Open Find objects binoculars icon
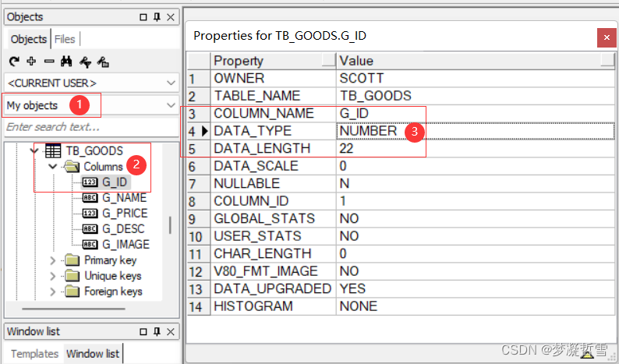Viewport: 619px width, 364px height. [x=66, y=62]
